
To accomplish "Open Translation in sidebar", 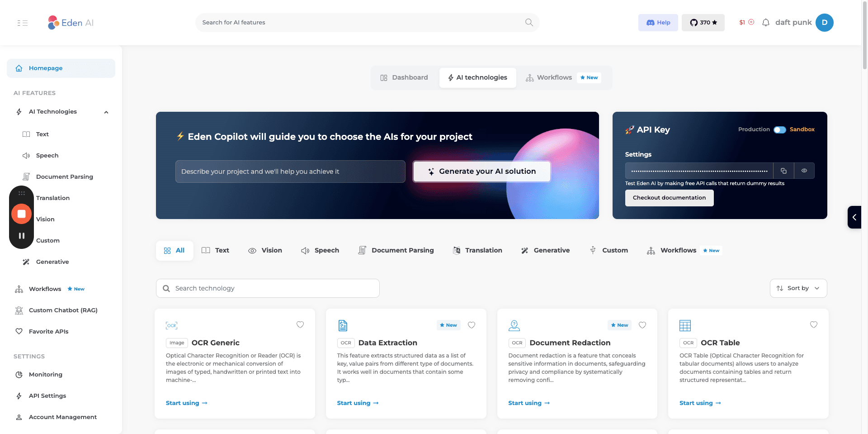I will tap(53, 198).
